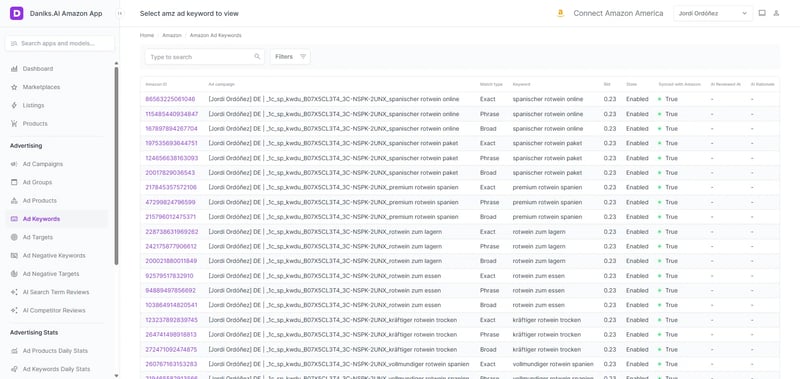
Task: Open keyword ID 47299824796599
Action: click(x=170, y=203)
